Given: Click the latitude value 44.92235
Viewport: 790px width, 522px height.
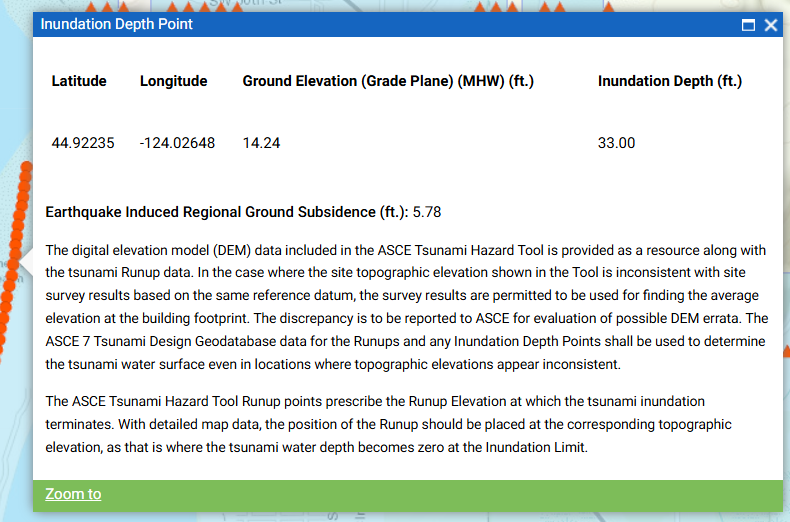Looking at the screenshot, I should pyautogui.click(x=83, y=143).
